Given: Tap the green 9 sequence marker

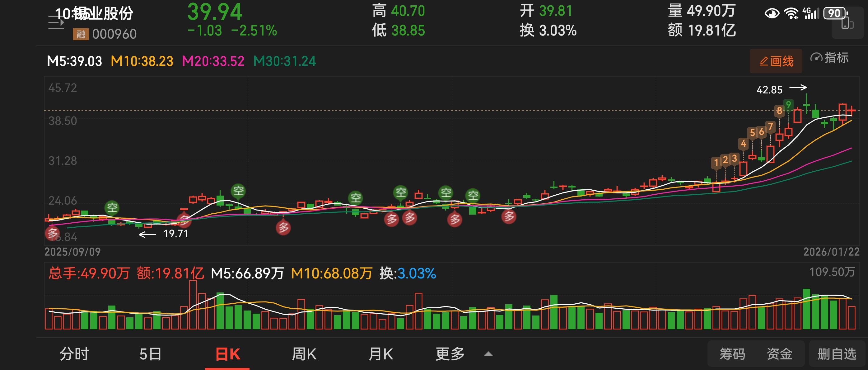Looking at the screenshot, I should click(788, 105).
